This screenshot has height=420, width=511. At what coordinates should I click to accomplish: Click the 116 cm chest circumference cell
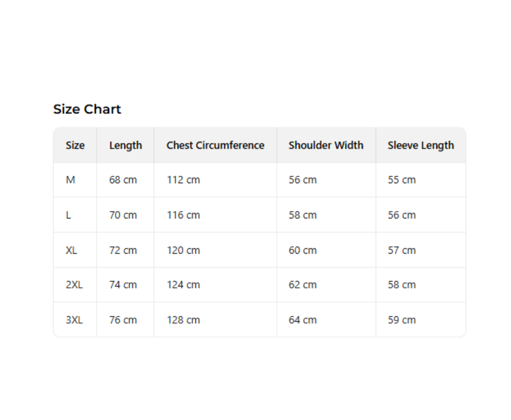click(x=183, y=215)
